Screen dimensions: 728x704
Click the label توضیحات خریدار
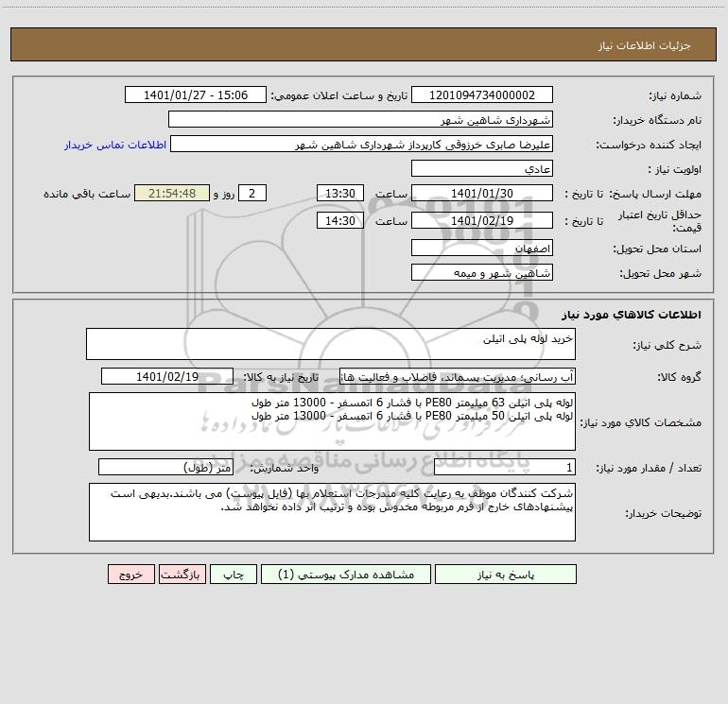coord(663,513)
